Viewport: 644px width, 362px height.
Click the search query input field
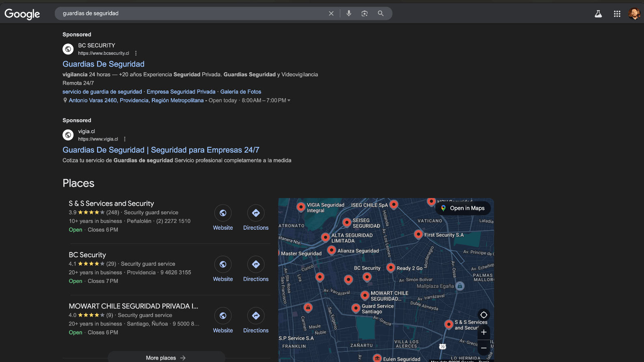tap(193, 13)
